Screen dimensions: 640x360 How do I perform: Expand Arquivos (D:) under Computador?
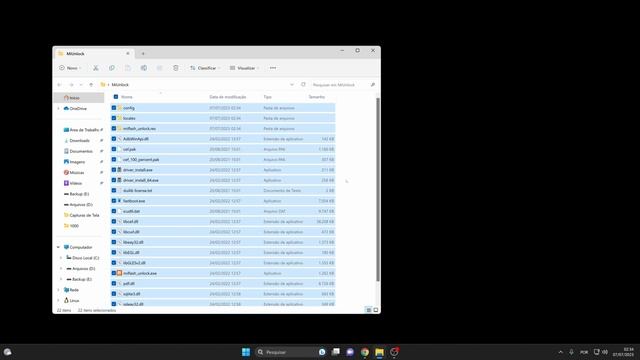coord(61,269)
